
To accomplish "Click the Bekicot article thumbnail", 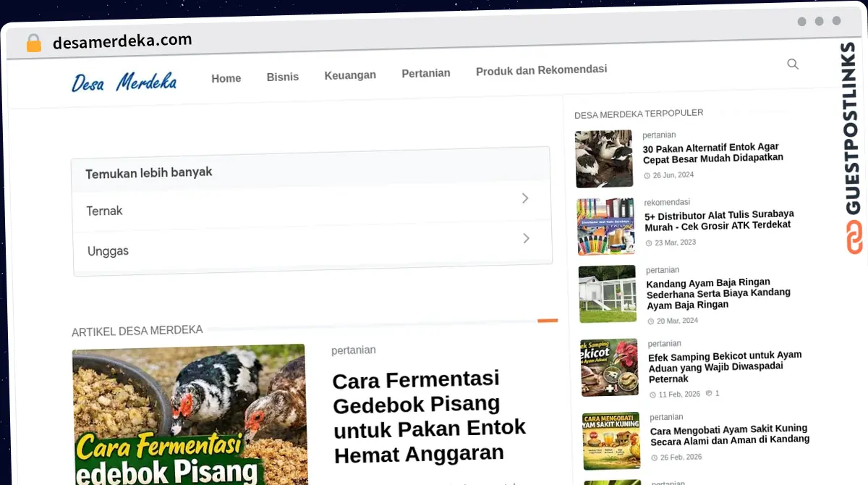I will [x=609, y=367].
